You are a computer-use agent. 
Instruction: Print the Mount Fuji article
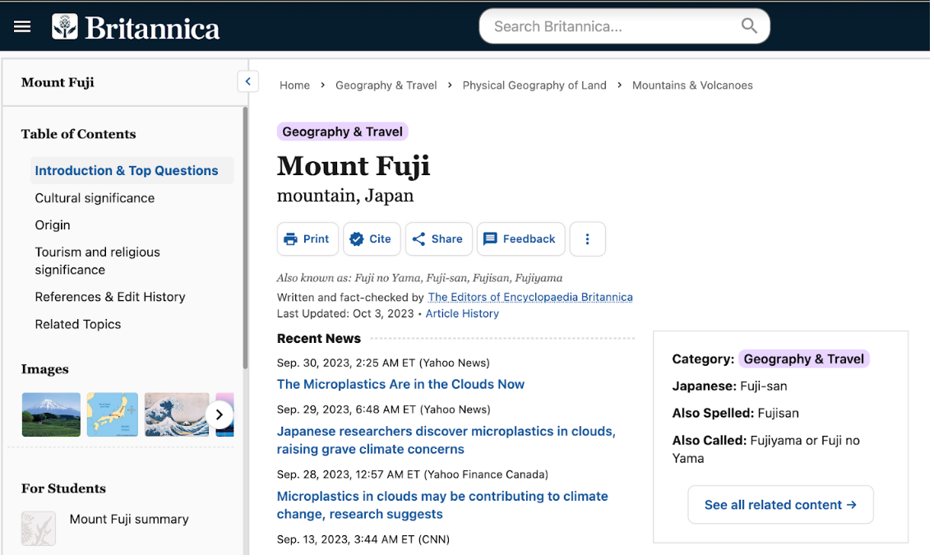pyautogui.click(x=307, y=239)
